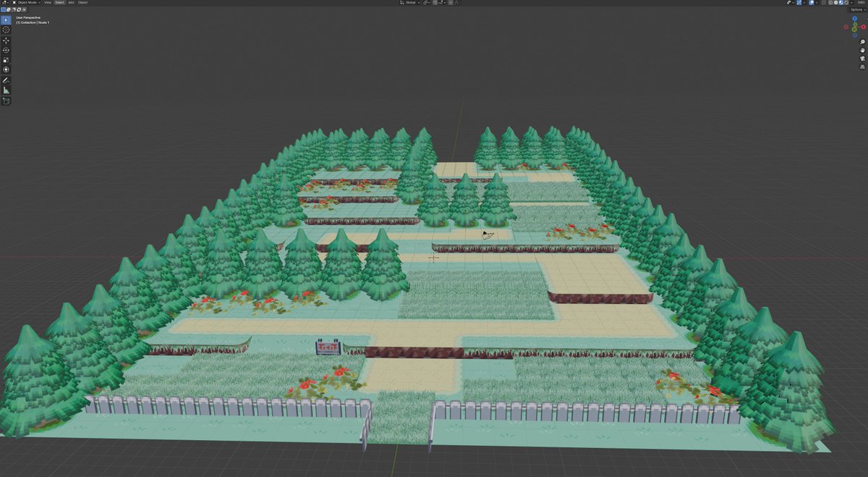Set selection mode to extend
This screenshot has width=868, height=477.
pyautogui.click(x=8, y=9)
